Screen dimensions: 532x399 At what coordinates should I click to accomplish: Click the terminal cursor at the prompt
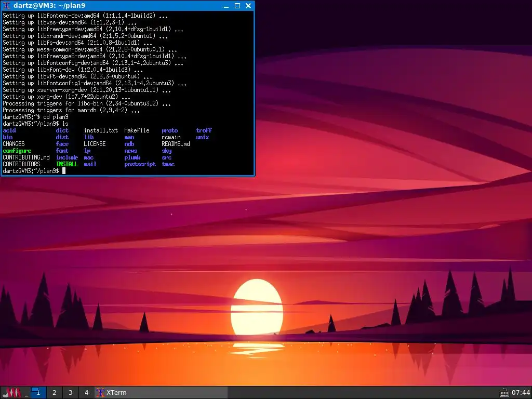click(x=64, y=170)
